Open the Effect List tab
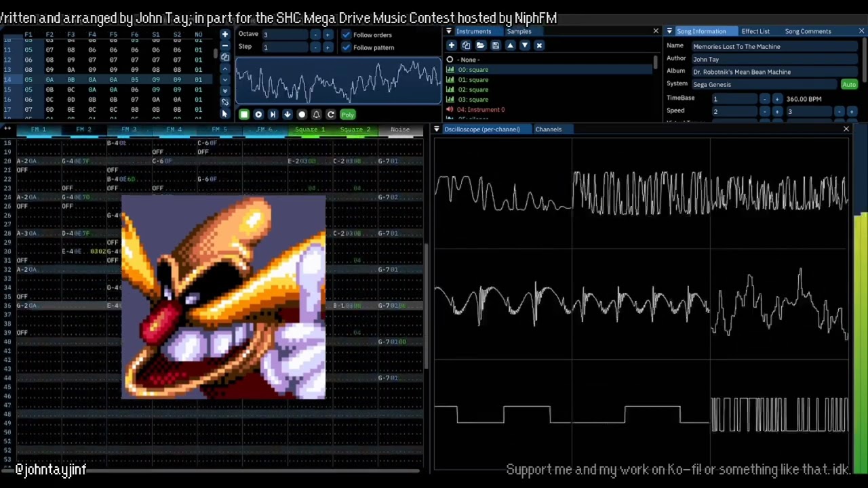 click(x=755, y=31)
